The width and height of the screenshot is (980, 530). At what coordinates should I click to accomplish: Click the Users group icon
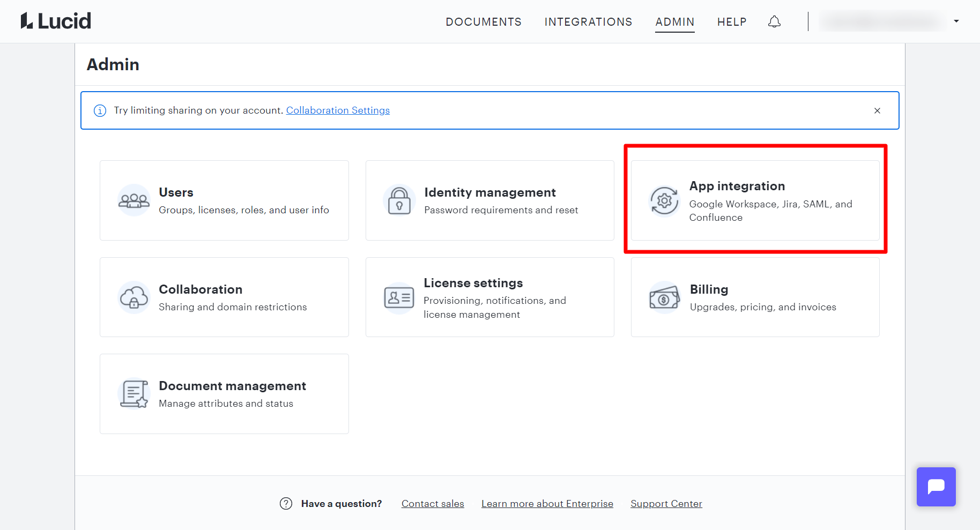[134, 200]
